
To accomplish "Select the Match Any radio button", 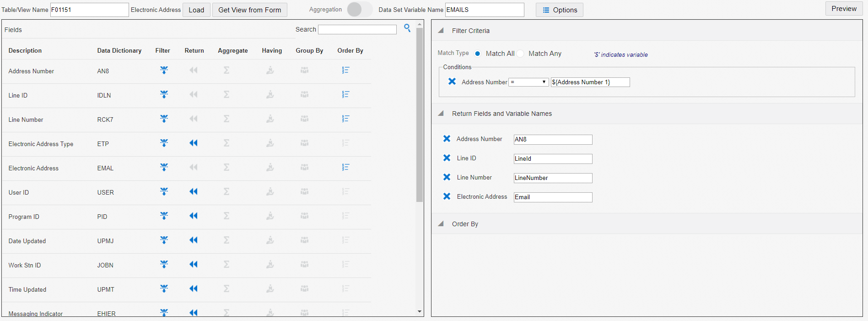I will coord(521,54).
